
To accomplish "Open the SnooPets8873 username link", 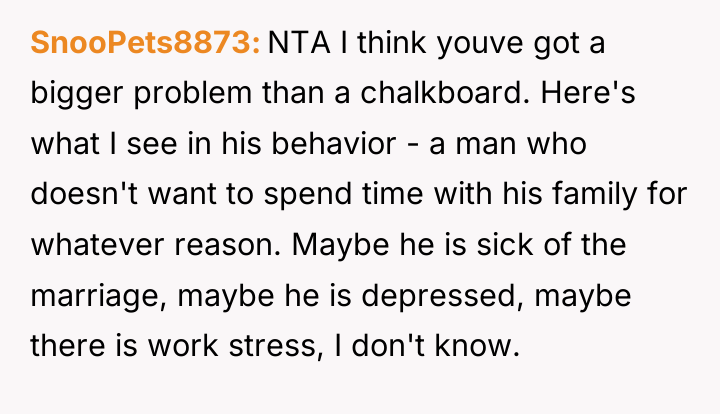I will coord(145,43).
